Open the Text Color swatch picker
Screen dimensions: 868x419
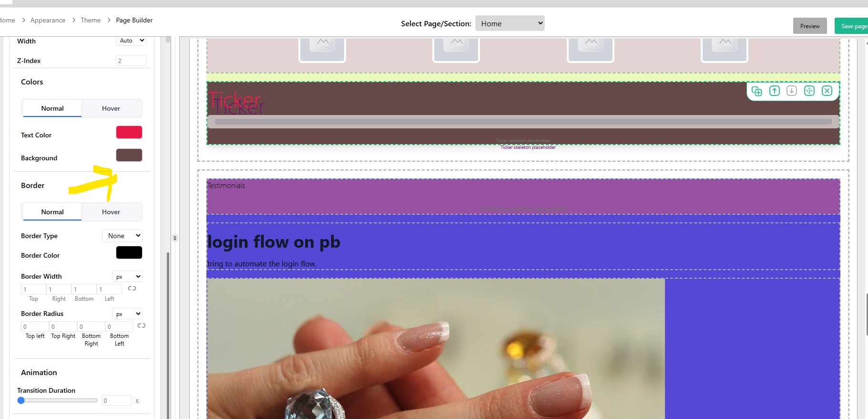point(129,132)
